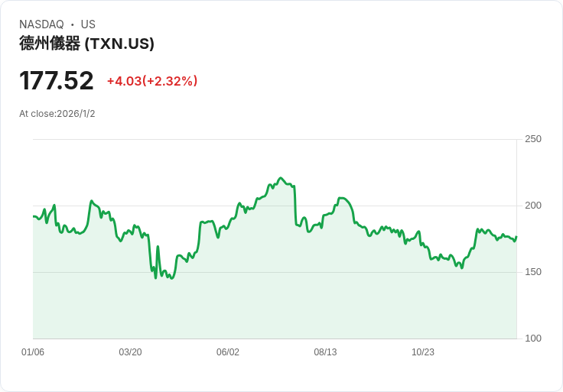Click the leftmost start of price line
This screenshot has height=392, width=563.
tap(34, 216)
